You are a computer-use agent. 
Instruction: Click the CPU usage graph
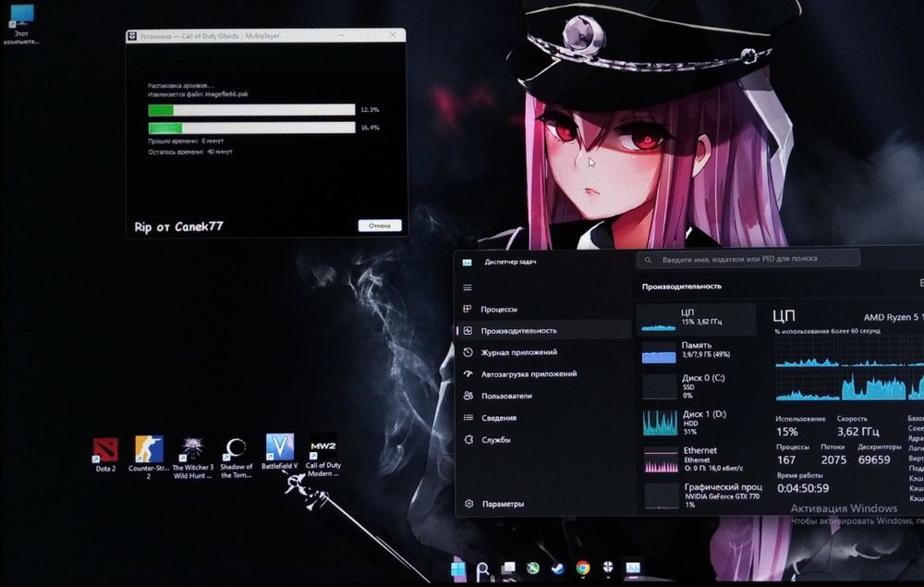tap(848, 370)
